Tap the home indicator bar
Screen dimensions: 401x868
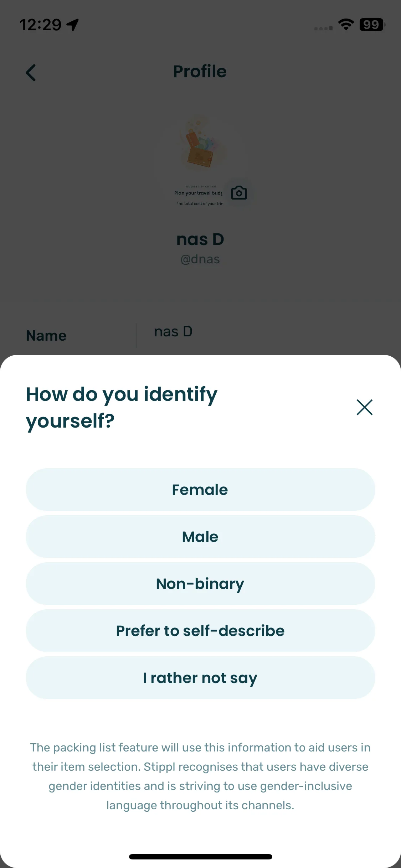click(200, 857)
